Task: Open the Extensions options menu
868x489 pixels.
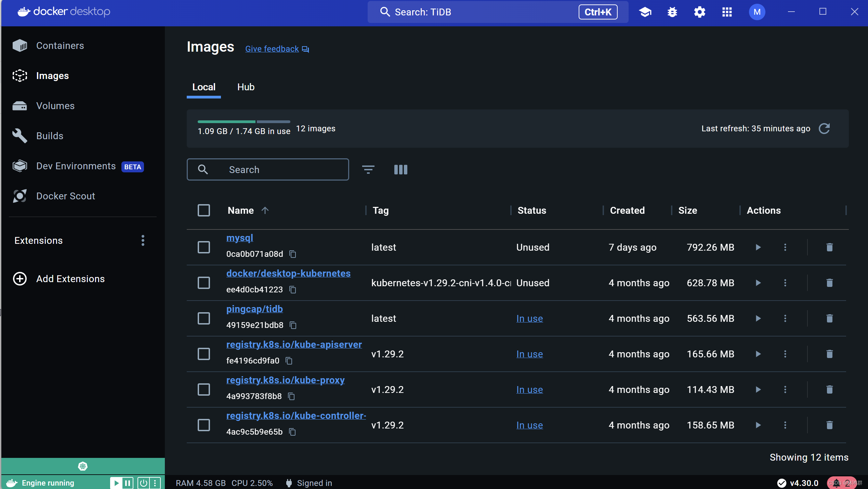Action: pyautogui.click(x=143, y=240)
